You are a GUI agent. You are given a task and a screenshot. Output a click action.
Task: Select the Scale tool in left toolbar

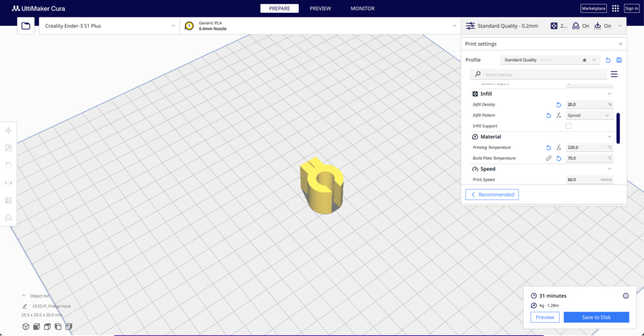pos(8,148)
